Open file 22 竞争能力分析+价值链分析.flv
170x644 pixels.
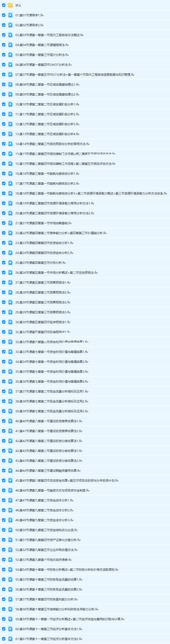point(61,233)
